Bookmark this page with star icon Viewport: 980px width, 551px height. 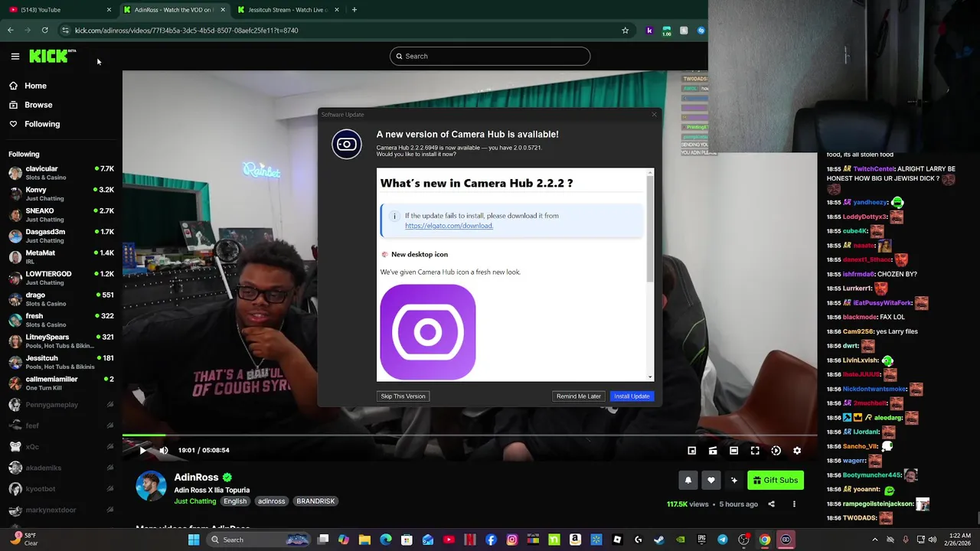click(625, 31)
